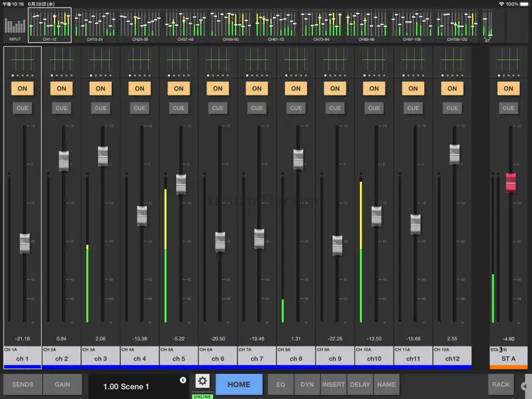Open the EQ page
The image size is (532, 399).
[280, 385]
